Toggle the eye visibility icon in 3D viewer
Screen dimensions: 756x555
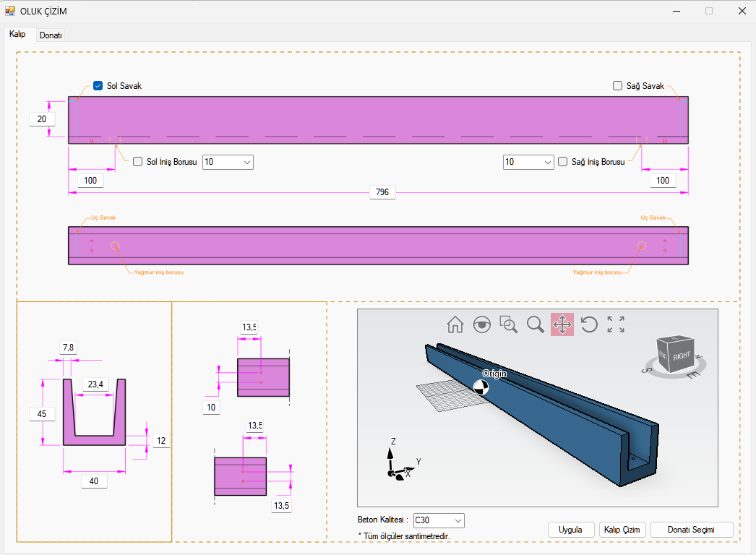482,324
